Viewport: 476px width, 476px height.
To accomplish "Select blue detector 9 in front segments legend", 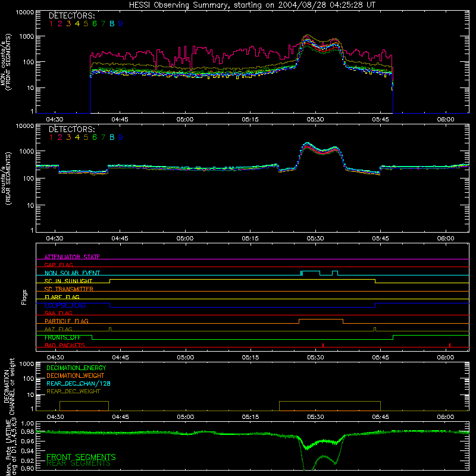I will tap(121, 24).
